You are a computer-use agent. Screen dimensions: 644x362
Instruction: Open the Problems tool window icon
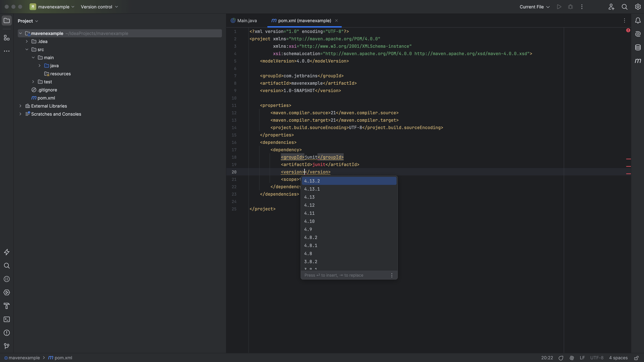(x=7, y=333)
